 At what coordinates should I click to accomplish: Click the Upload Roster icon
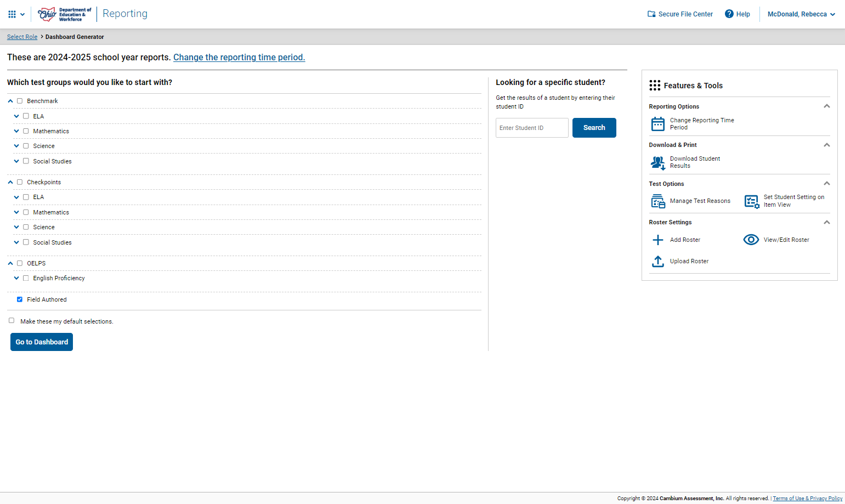coord(658,261)
